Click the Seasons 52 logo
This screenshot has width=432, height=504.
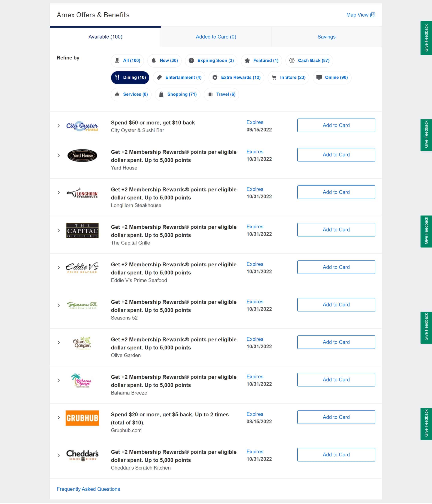click(82, 305)
